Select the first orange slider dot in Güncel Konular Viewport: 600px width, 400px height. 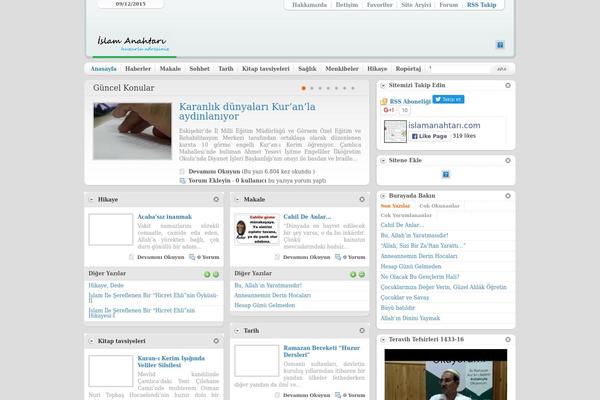click(x=303, y=88)
